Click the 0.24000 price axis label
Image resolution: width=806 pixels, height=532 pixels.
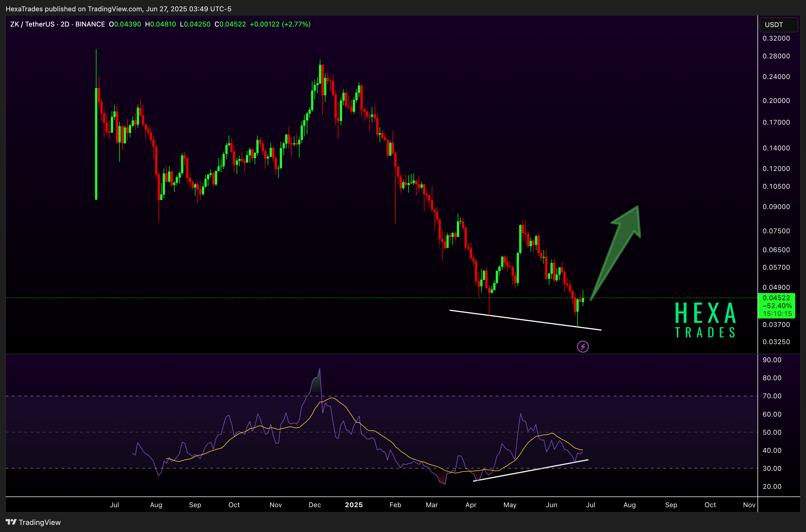[x=776, y=77]
